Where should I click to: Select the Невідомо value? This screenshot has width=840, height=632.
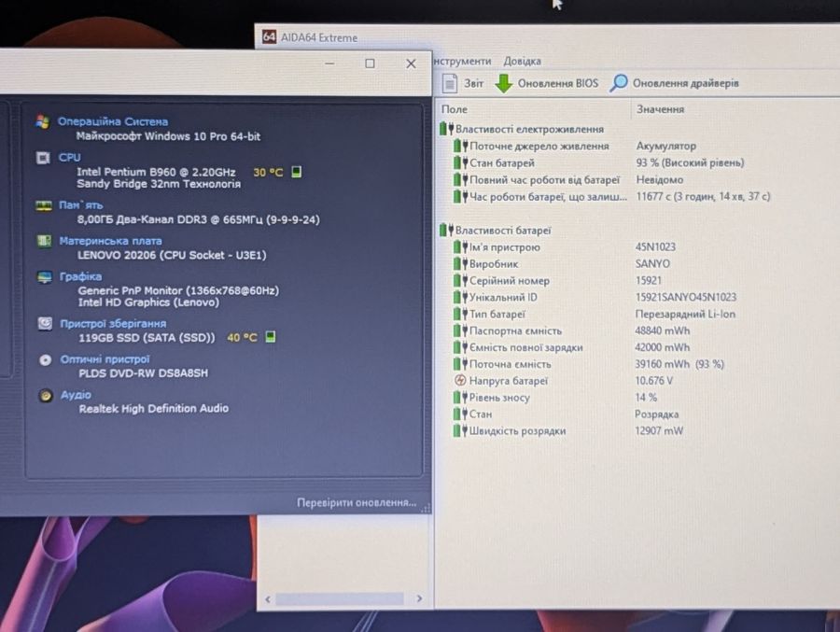(660, 179)
